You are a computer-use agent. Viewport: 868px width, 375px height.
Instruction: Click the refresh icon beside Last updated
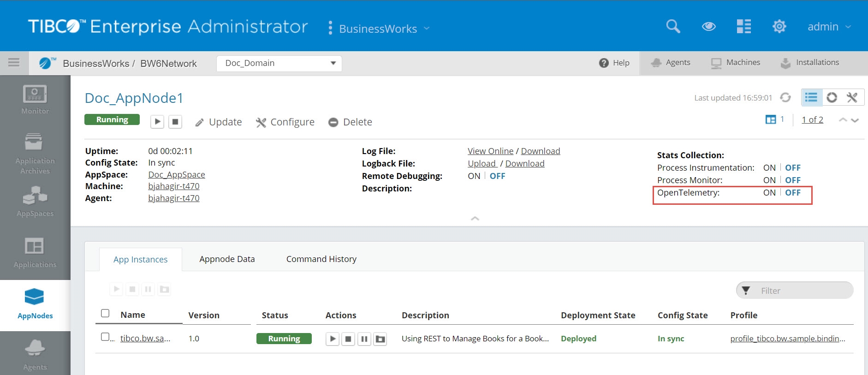click(785, 98)
